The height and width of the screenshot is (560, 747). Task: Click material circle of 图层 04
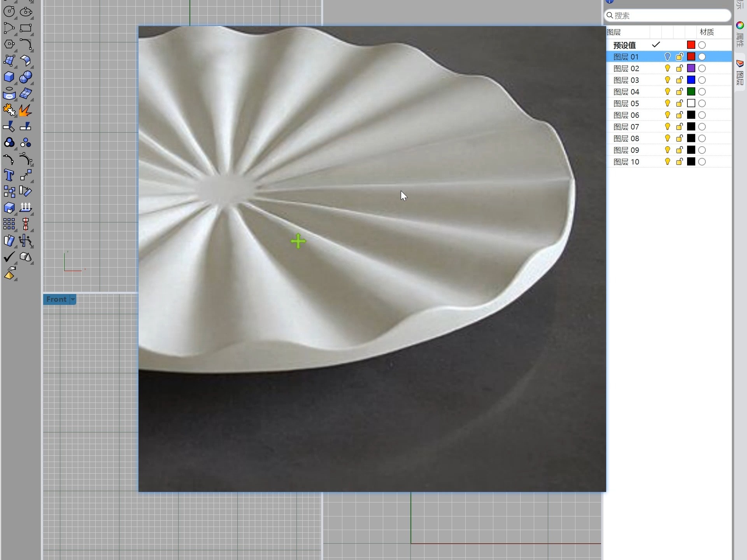pyautogui.click(x=702, y=92)
